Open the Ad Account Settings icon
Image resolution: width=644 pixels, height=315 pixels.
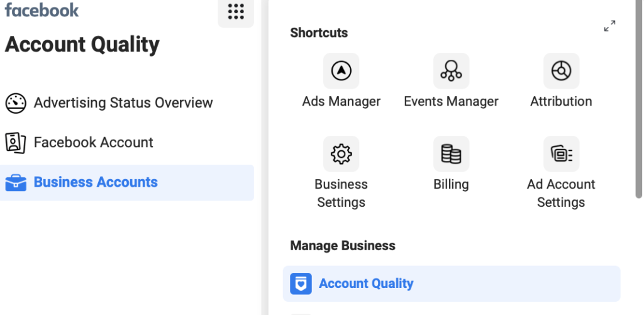[x=561, y=154]
